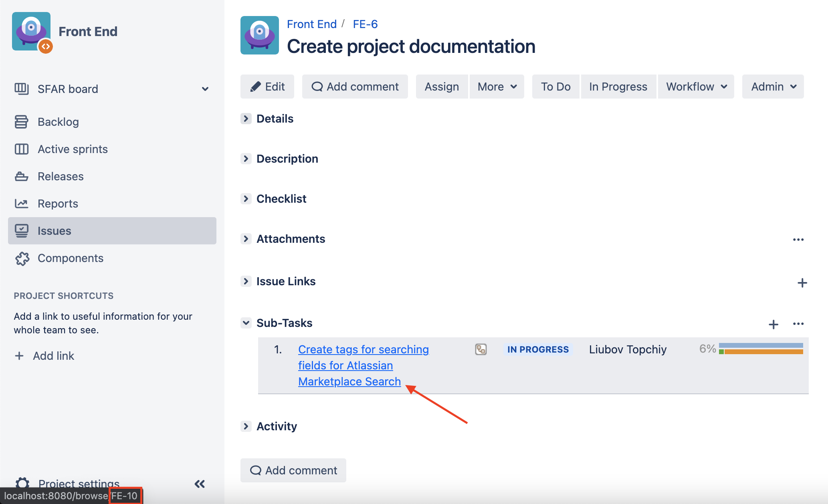
Task: Click plus icon to add issue link
Action: coord(802,283)
